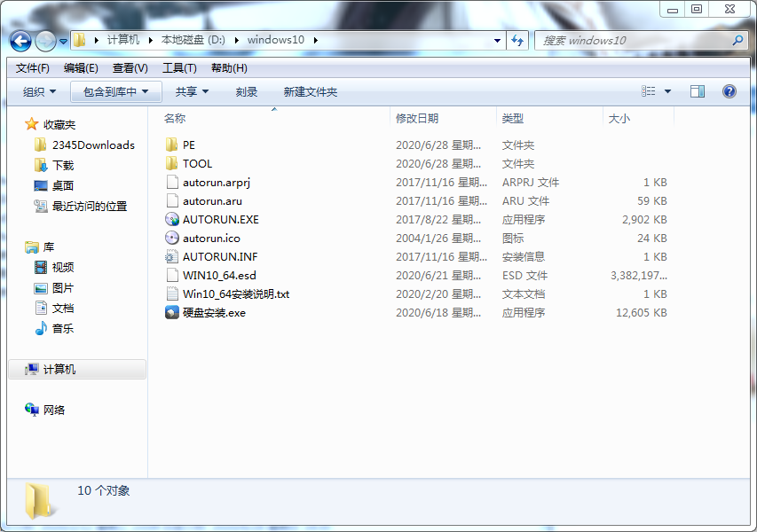Select the AUTORUN.INF setup info icon
Screen dimensions: 757x532
[x=172, y=256]
